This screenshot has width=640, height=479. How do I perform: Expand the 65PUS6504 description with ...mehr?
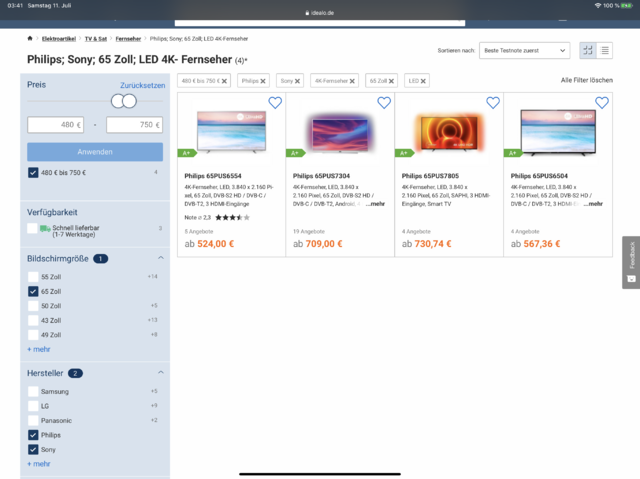[593, 204]
